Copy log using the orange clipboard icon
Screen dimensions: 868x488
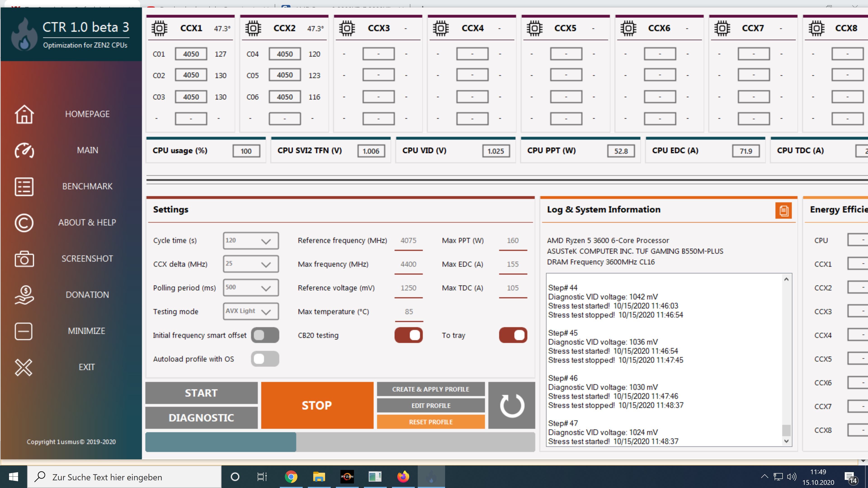[x=783, y=211]
